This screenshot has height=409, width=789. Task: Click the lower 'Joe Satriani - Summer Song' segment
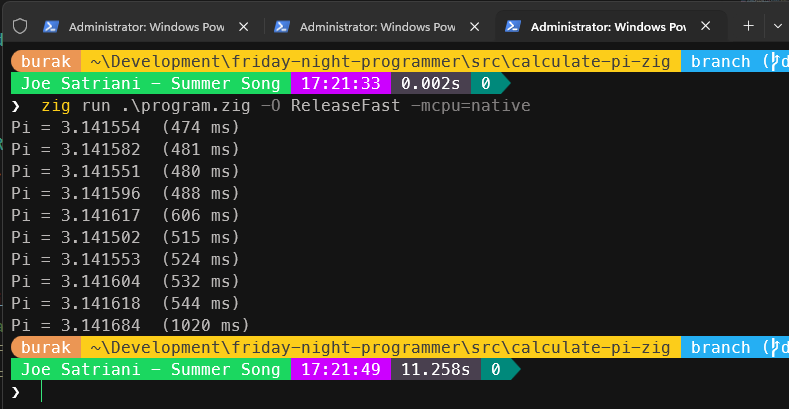(150, 370)
